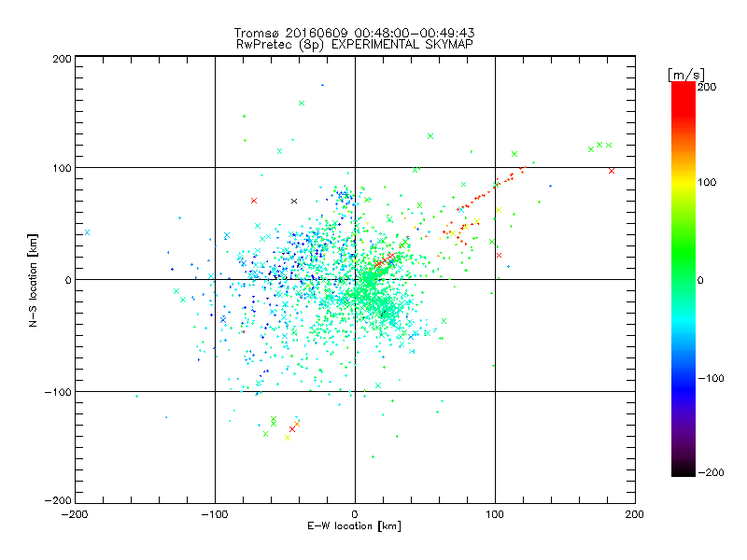The width and height of the screenshot is (747, 560).
Task: Click the colorbar tick label '0'
Action: point(700,280)
